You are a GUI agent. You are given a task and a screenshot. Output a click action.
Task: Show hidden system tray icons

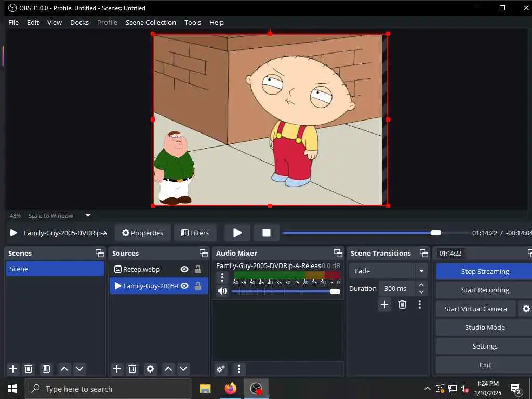click(428, 389)
